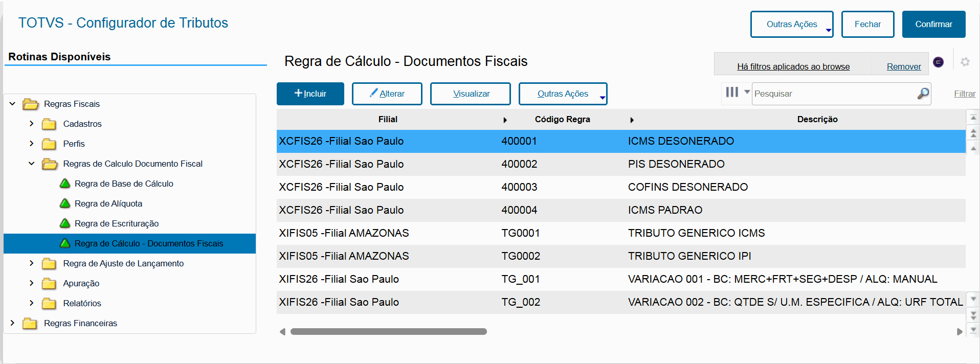This screenshot has width=980, height=364.
Task: Page up with the double up arrow
Action: point(973,133)
